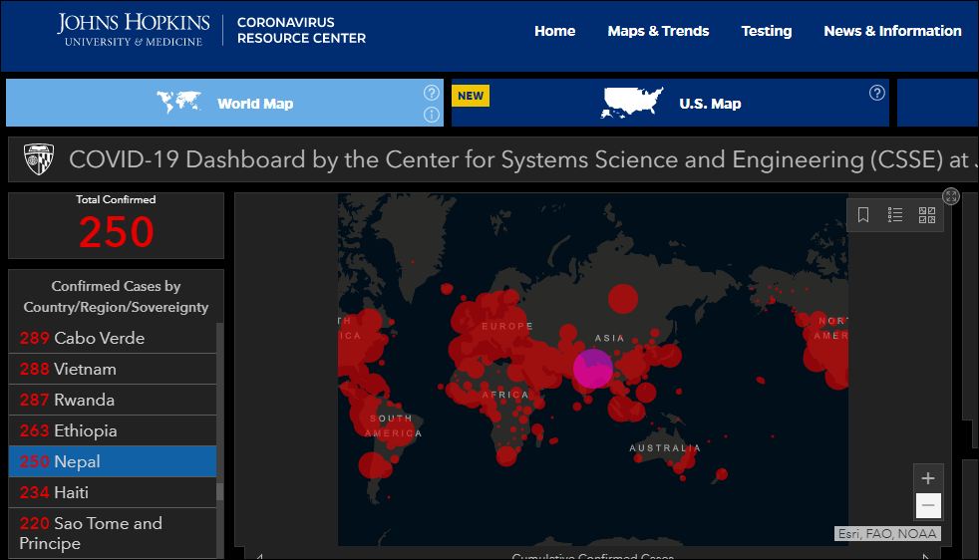Open the Home menu item
Viewport: 979px width, 560px height.
pos(554,31)
